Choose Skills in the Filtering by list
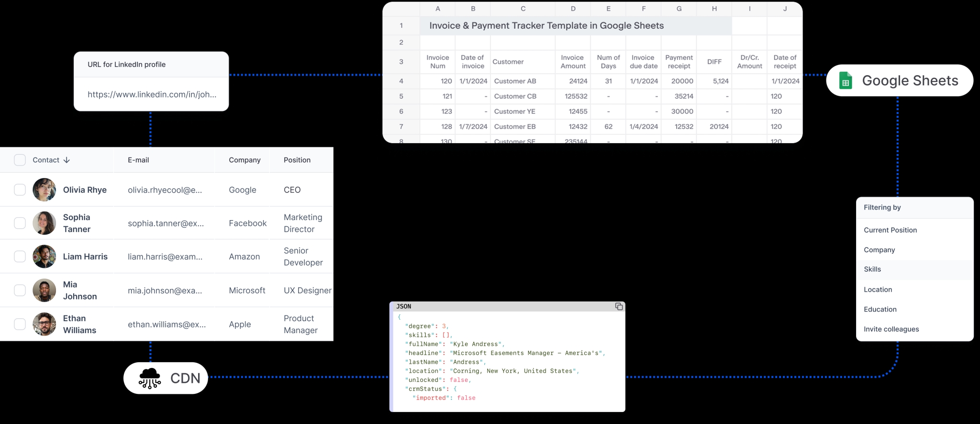This screenshot has height=424, width=980. (x=872, y=269)
